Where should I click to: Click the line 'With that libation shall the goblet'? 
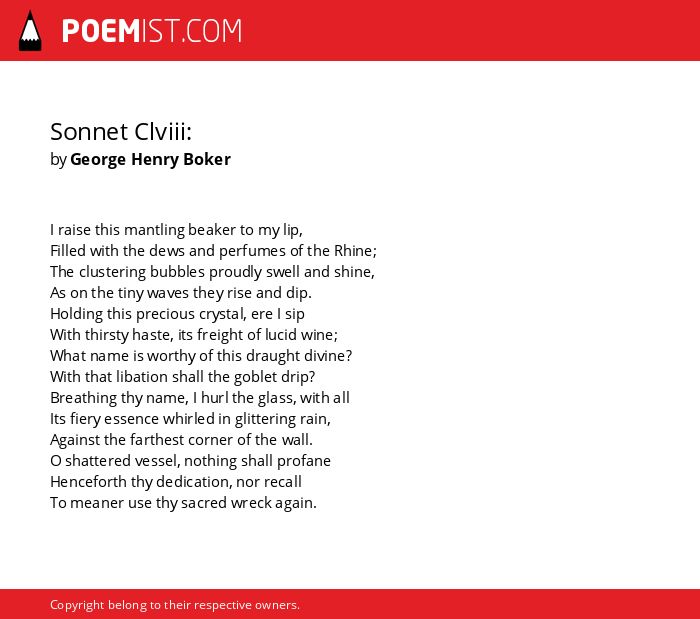pyautogui.click(x=183, y=377)
